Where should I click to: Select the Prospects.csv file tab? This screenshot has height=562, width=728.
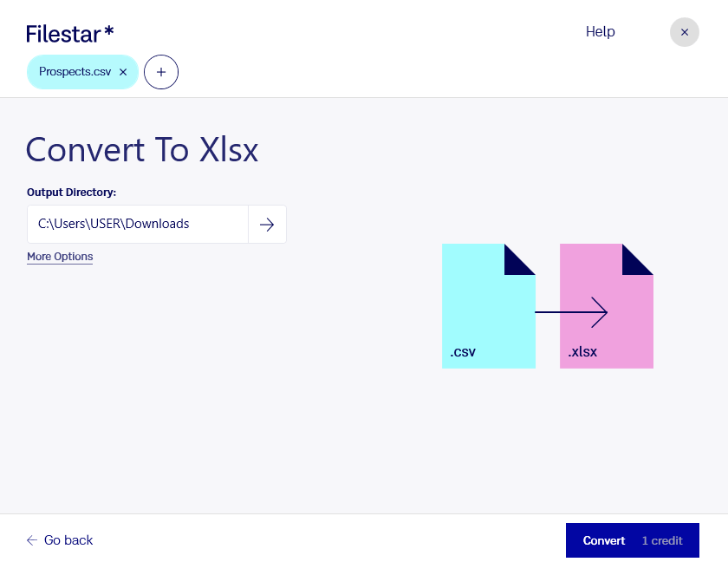pos(75,72)
